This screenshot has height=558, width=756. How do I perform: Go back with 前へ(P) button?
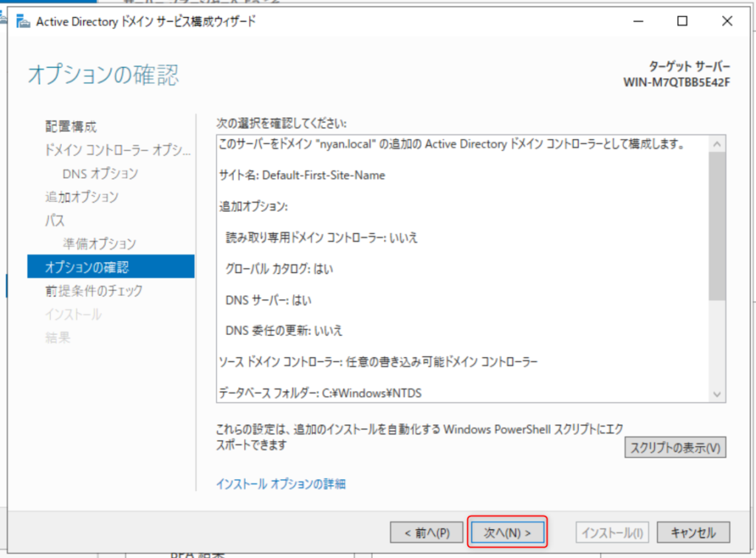click(x=427, y=531)
